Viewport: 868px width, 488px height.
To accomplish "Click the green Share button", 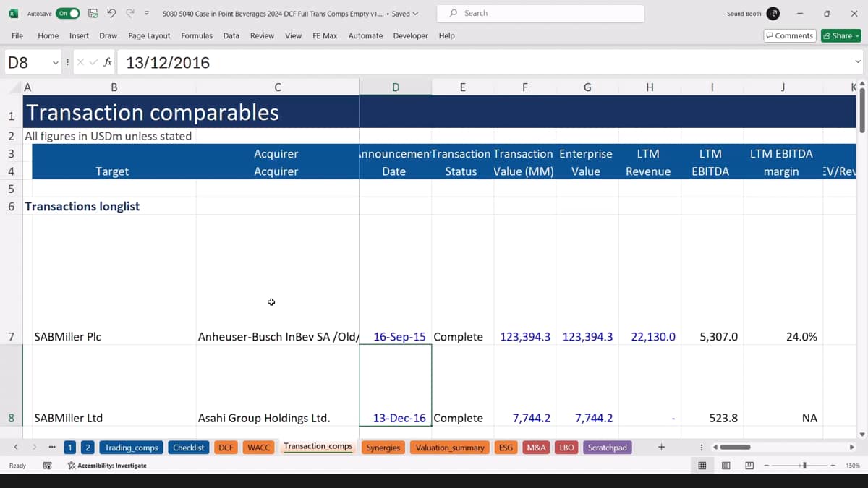I will click(841, 35).
